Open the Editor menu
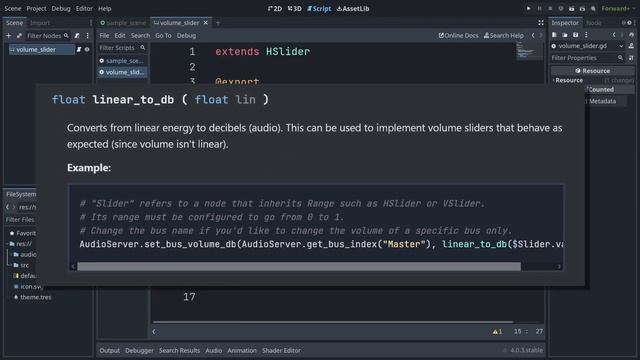The image size is (640, 360). click(x=84, y=8)
